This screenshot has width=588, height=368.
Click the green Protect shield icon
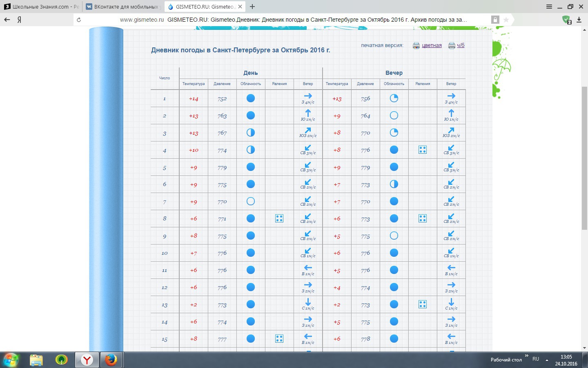[566, 20]
